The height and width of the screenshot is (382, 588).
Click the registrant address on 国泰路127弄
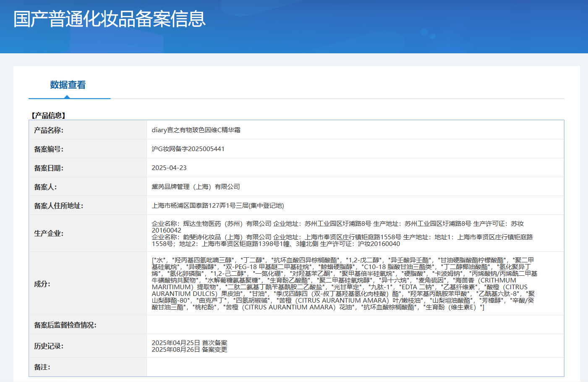(218, 206)
